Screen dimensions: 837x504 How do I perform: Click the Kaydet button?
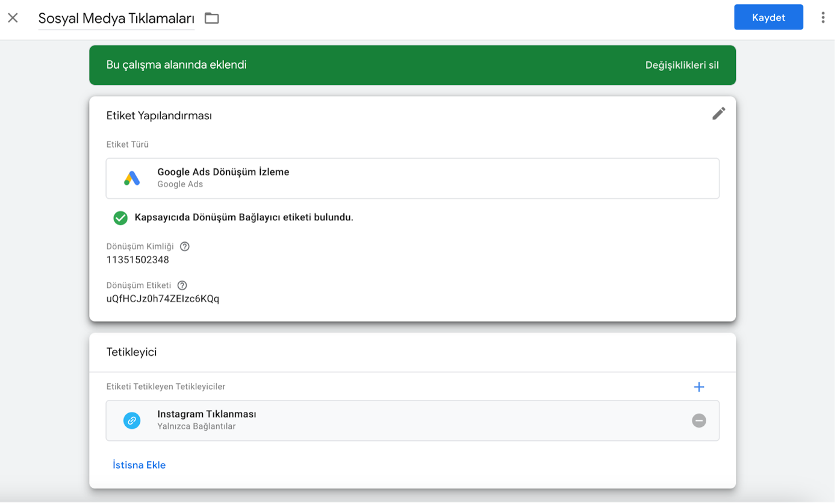tap(768, 17)
